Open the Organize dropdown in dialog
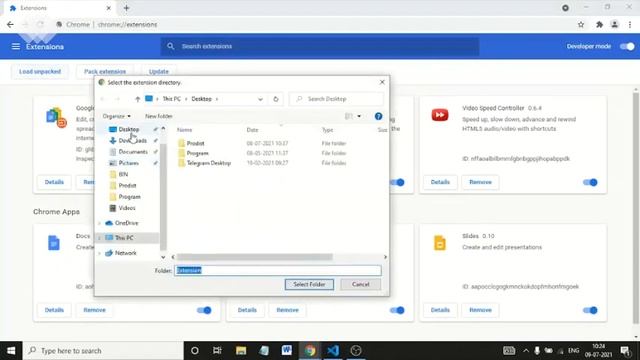The image size is (640, 360). tap(116, 116)
